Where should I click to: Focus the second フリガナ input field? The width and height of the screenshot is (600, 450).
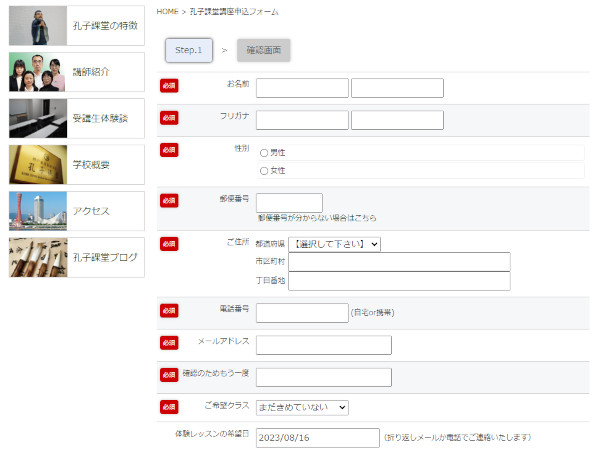click(397, 120)
